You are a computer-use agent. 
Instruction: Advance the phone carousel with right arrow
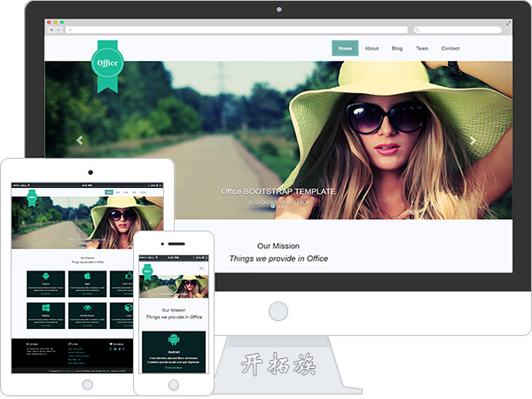pos(201,288)
